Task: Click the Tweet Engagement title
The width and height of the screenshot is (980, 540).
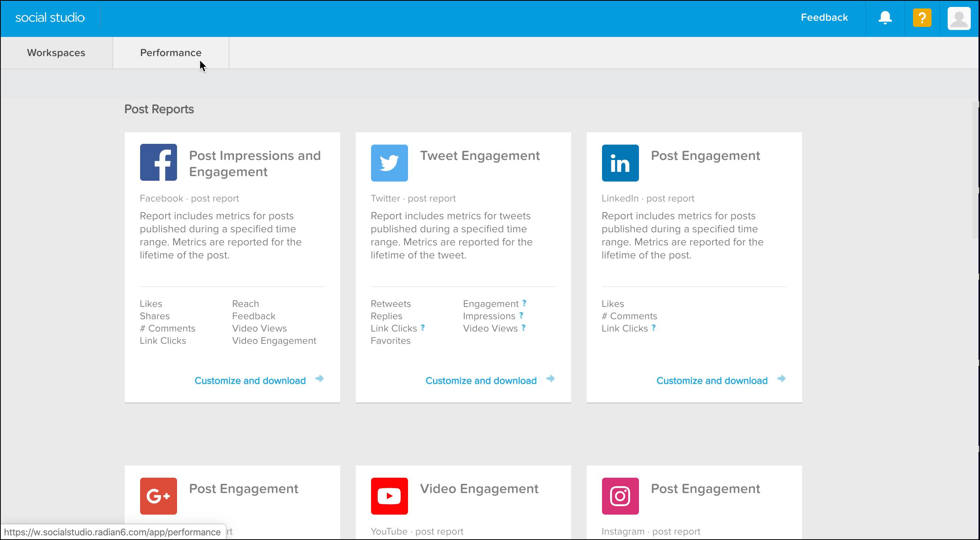Action: point(480,156)
